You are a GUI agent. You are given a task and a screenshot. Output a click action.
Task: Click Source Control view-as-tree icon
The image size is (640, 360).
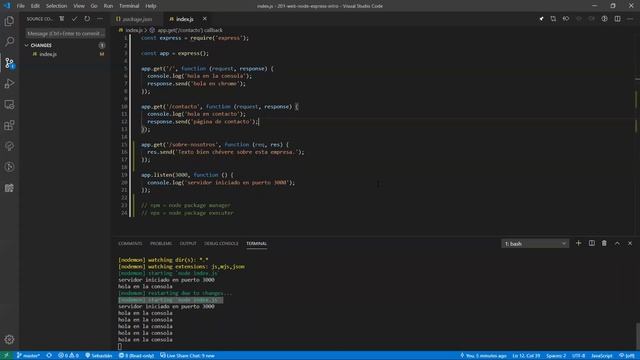point(62,19)
